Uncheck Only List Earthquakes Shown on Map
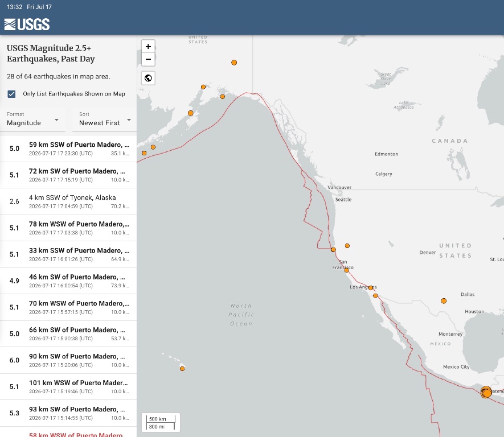The image size is (504, 437). (11, 94)
